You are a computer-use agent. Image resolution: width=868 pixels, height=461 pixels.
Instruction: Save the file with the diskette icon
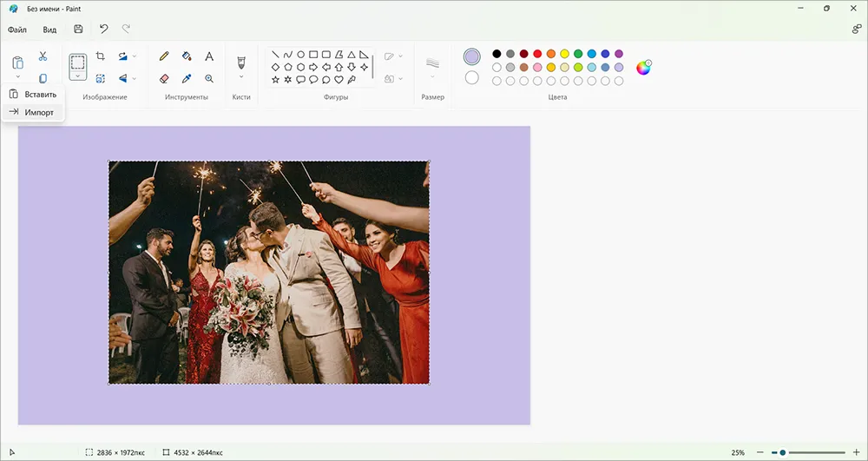pyautogui.click(x=78, y=30)
